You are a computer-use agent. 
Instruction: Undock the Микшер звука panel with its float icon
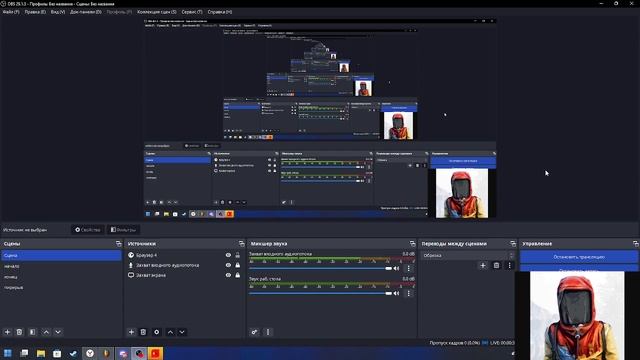(x=412, y=244)
